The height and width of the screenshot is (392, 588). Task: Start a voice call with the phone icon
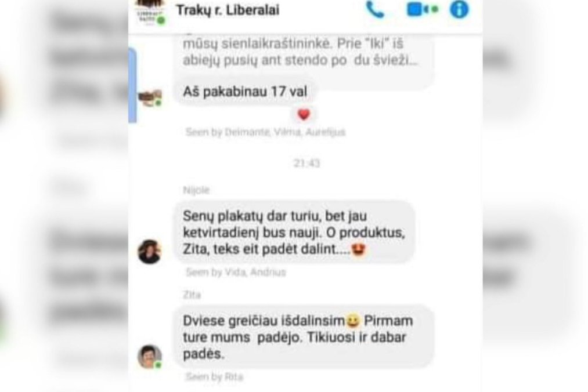(x=375, y=9)
